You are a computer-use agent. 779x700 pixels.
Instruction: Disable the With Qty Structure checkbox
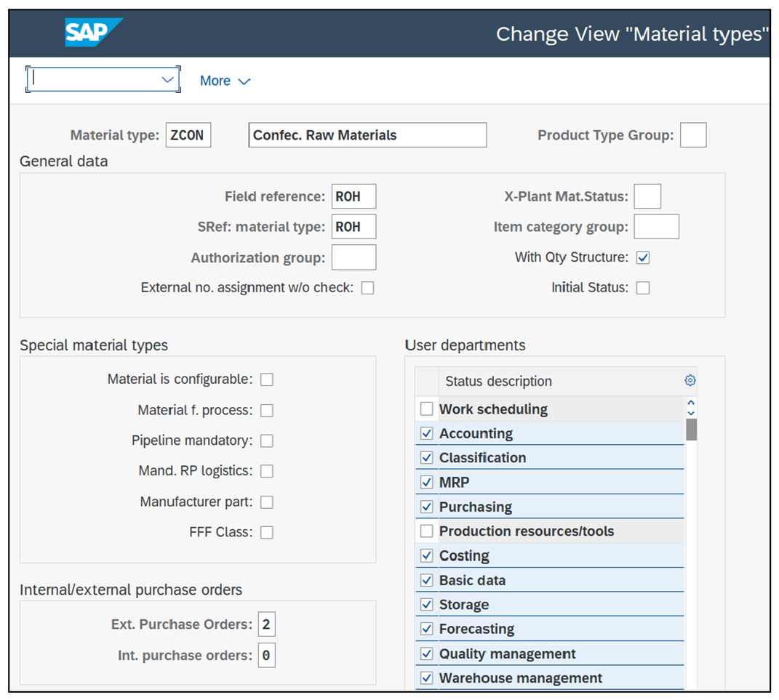click(x=643, y=257)
